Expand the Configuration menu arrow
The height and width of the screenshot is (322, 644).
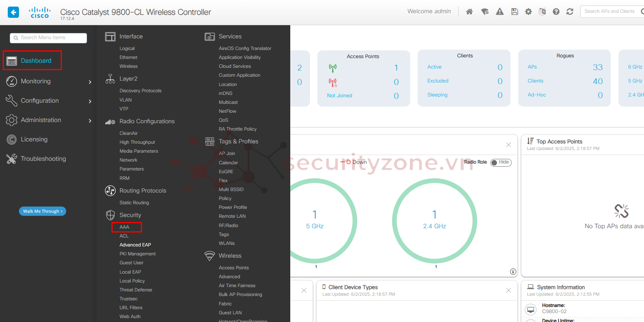(x=90, y=101)
